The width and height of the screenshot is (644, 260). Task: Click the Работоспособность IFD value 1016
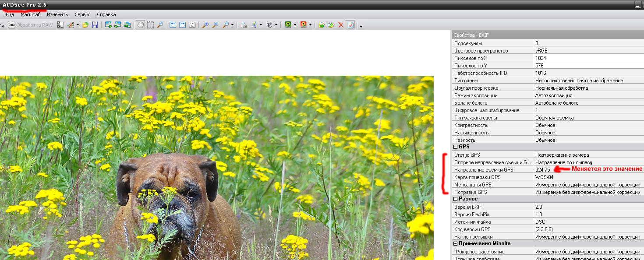[x=541, y=73]
